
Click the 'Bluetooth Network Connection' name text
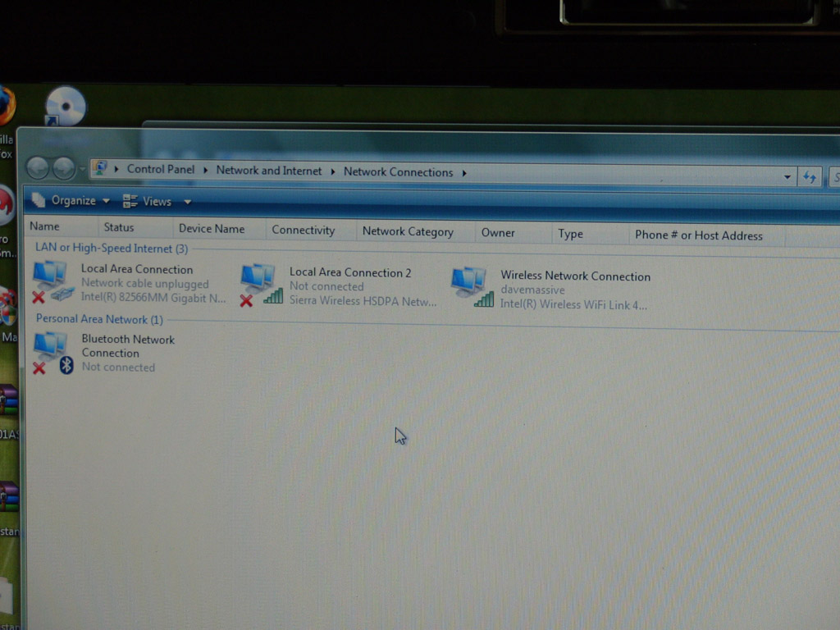(128, 346)
